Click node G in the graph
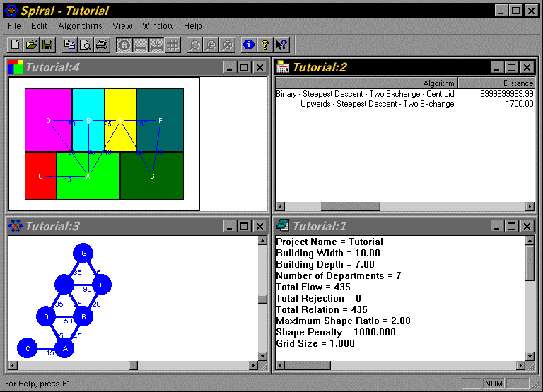This screenshot has width=543, height=392. [84, 253]
